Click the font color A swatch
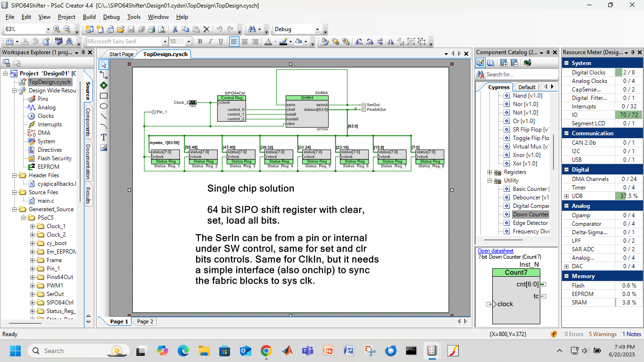The image size is (644, 362). 268,41
